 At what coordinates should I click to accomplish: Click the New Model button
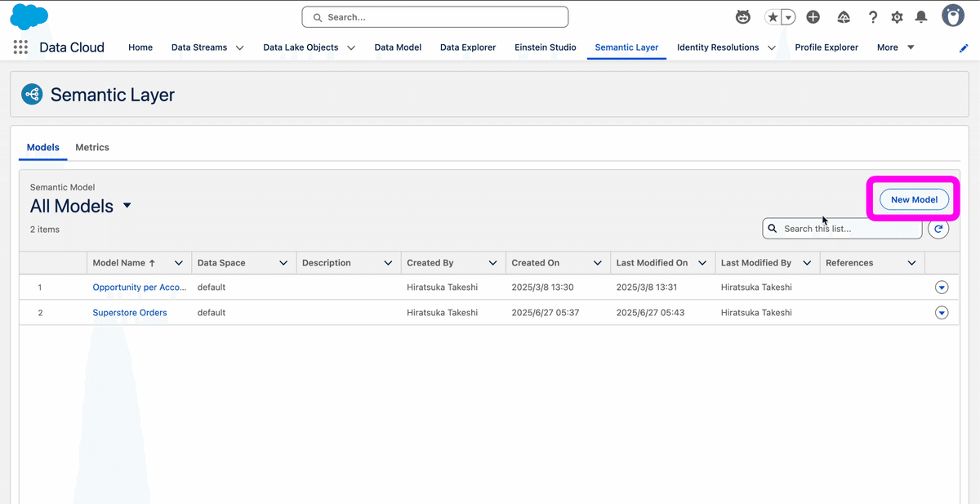click(x=913, y=198)
